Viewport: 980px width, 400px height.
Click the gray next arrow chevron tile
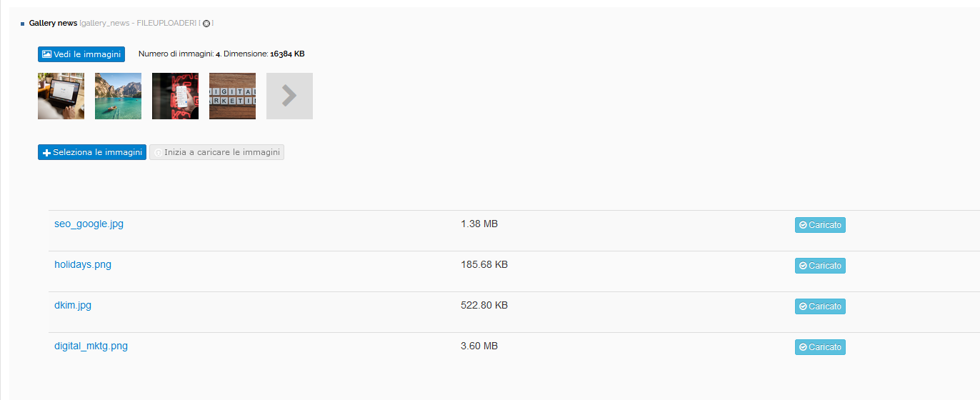click(289, 96)
